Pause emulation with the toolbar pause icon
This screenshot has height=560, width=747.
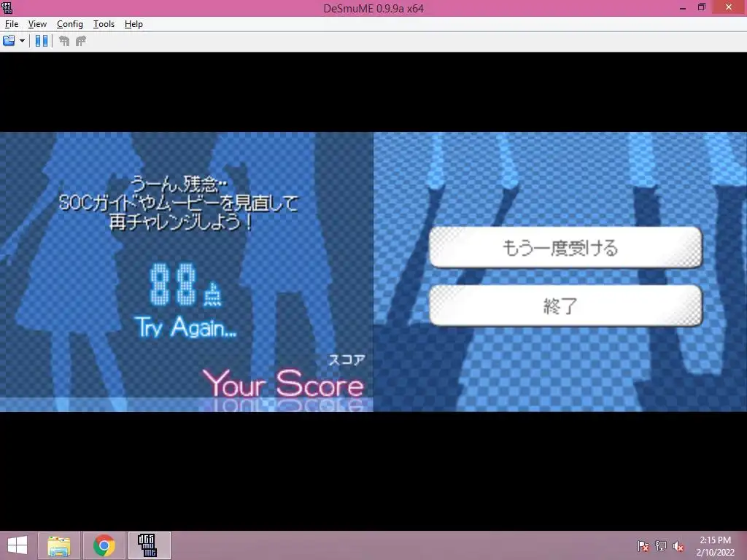tap(42, 41)
